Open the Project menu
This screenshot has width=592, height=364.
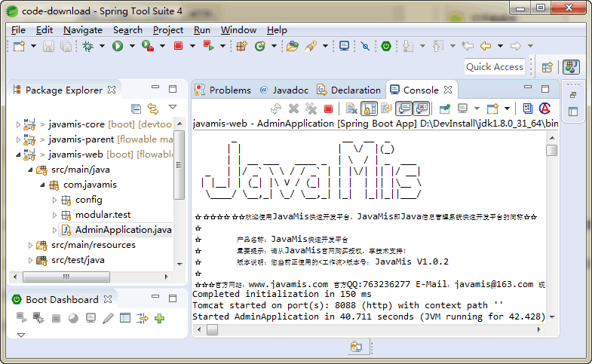click(x=168, y=30)
